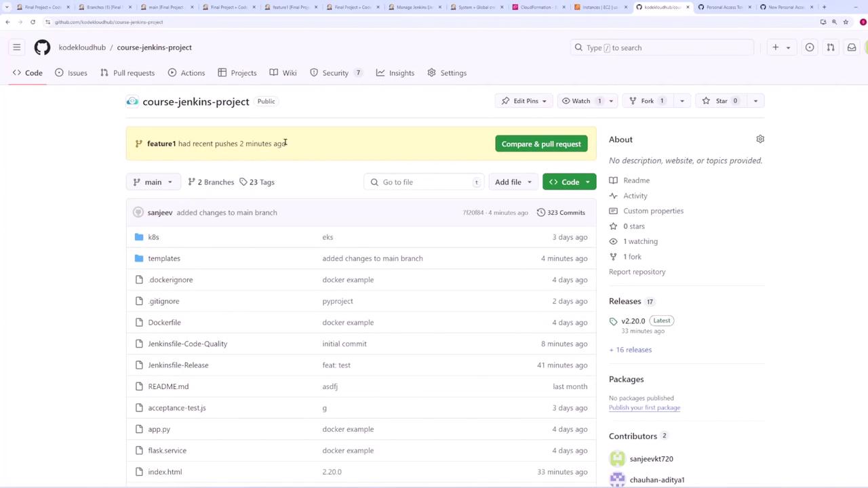This screenshot has width=868, height=488.
Task: Click the folder icon of the templates row
Action: pyautogui.click(x=139, y=258)
